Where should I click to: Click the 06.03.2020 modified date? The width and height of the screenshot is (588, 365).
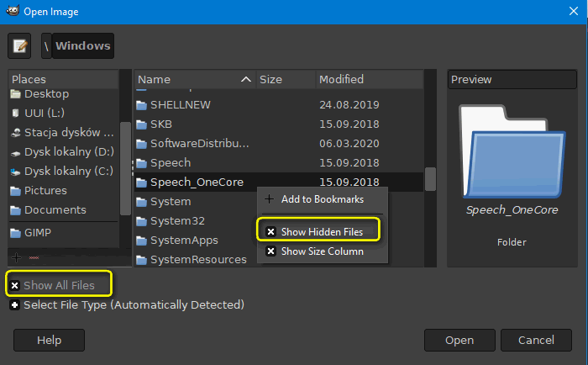coord(349,144)
